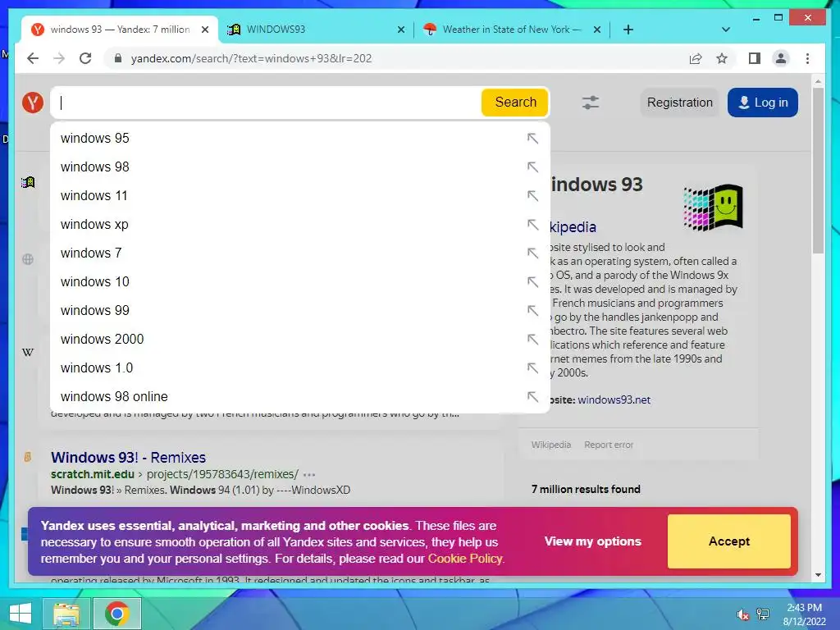The image size is (840, 630).
Task: Select the 'windows 1.0' suggestion
Action: (x=300, y=368)
